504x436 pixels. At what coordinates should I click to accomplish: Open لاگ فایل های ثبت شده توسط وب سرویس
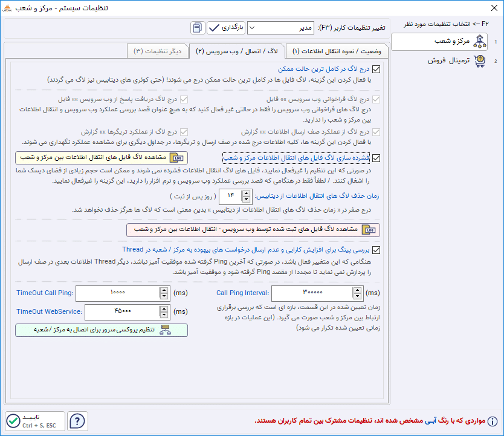click(x=253, y=230)
